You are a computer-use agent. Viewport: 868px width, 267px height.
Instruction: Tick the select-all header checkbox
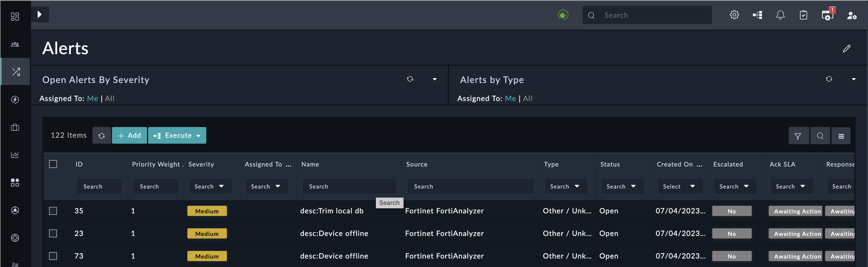(53, 164)
